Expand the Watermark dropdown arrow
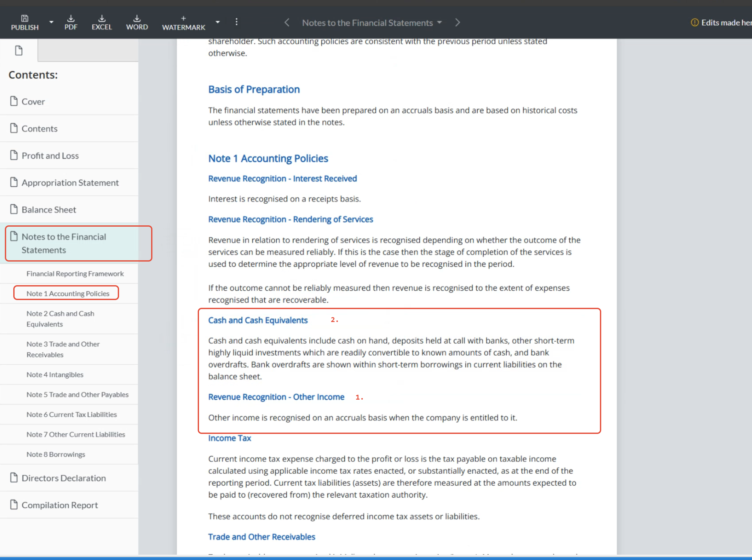The image size is (752, 560). (x=217, y=22)
